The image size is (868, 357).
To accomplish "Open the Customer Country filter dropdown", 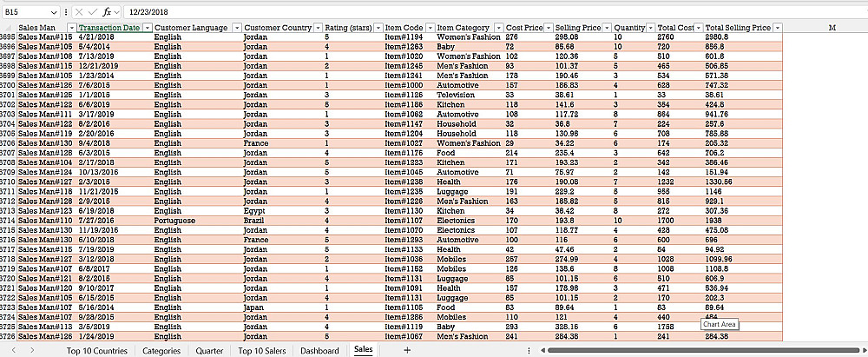I will 318,28.
